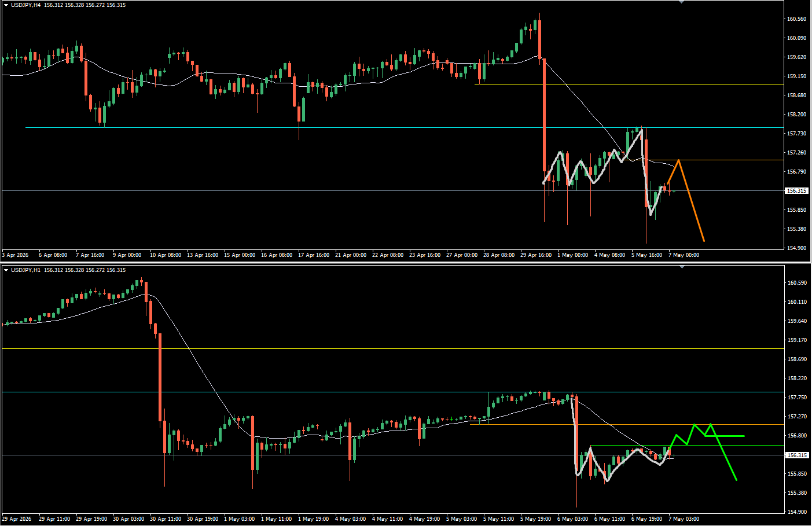Open the USDJPY,H4 chart dropdown arrow
This screenshot has width=812, height=526.
point(6,5)
